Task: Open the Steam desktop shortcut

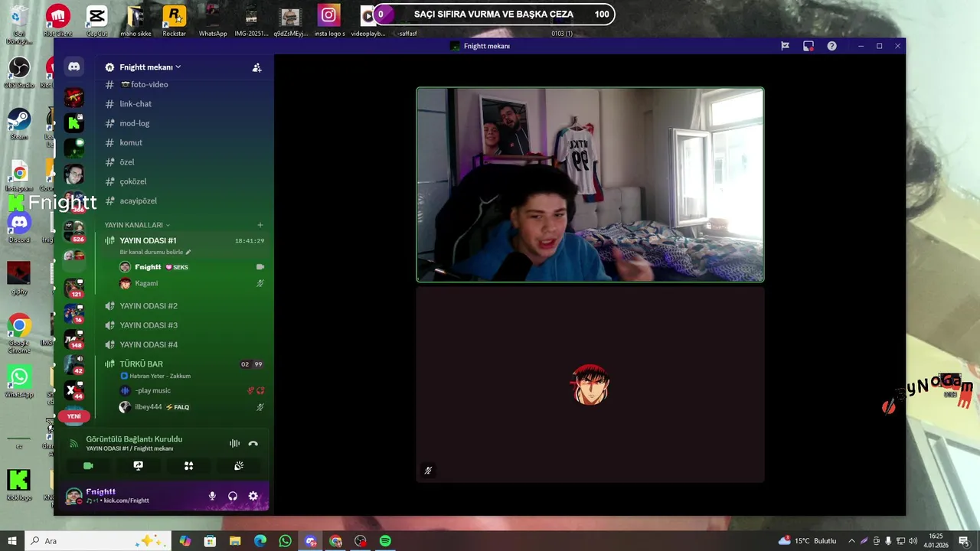Action: [18, 124]
